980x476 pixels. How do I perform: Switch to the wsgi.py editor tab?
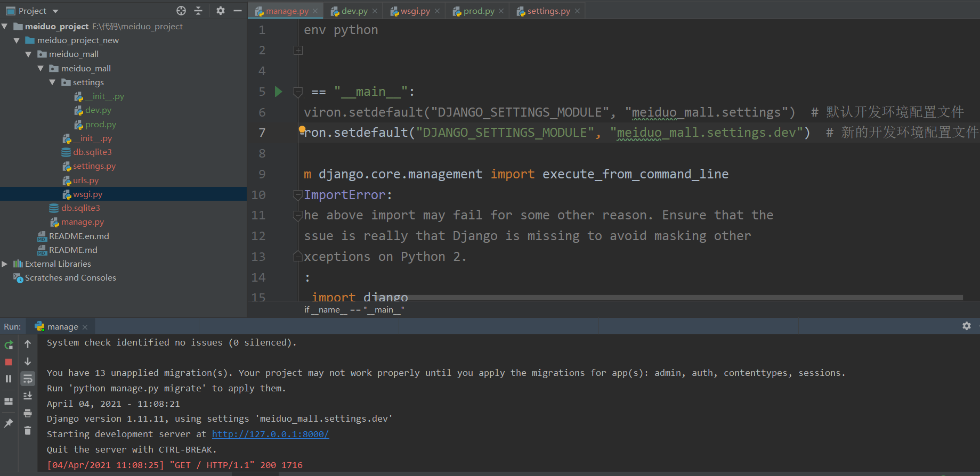click(x=415, y=11)
